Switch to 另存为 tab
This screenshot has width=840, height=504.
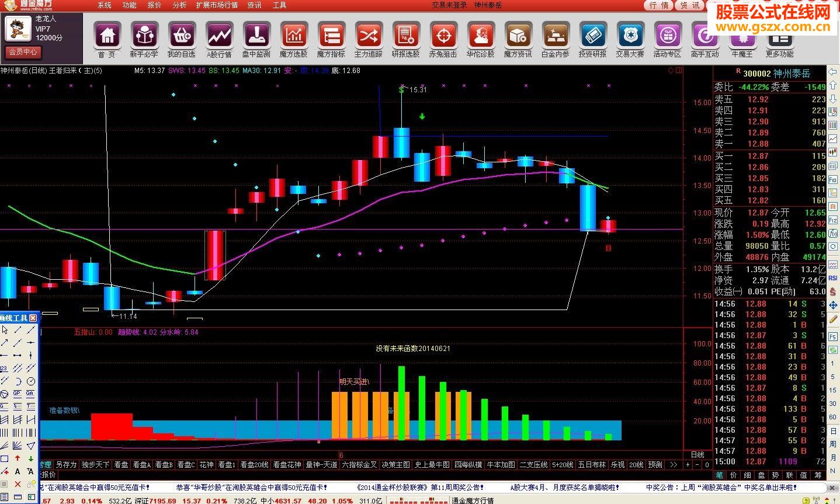click(67, 465)
